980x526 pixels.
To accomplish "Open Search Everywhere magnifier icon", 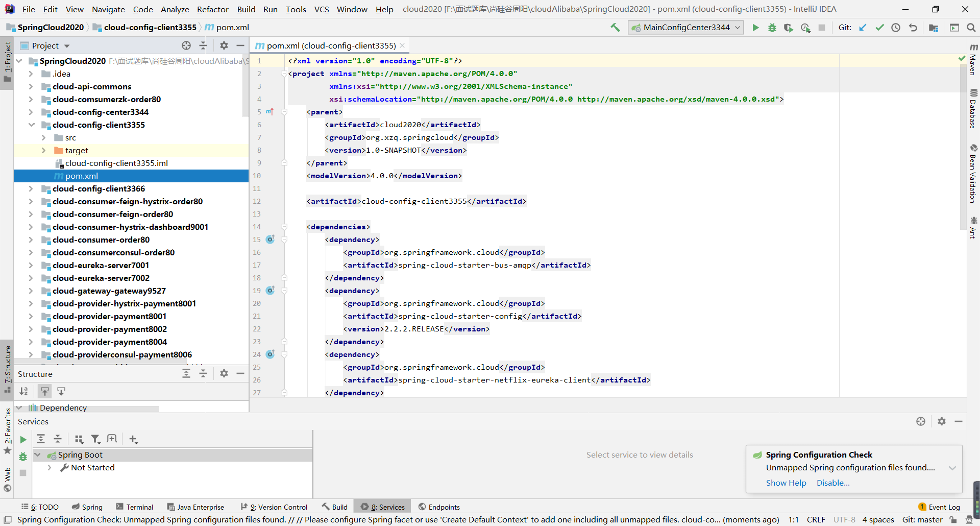I will click(971, 28).
